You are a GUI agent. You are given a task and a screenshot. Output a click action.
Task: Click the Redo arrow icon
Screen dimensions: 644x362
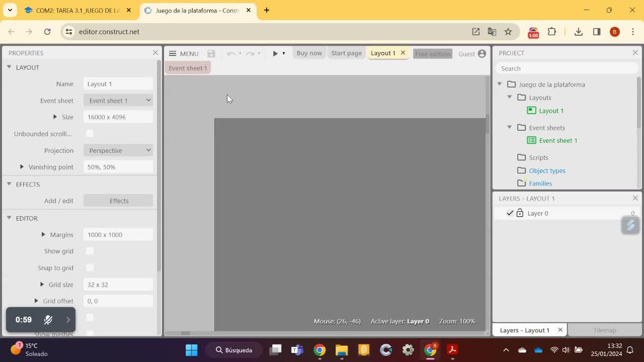pos(250,53)
